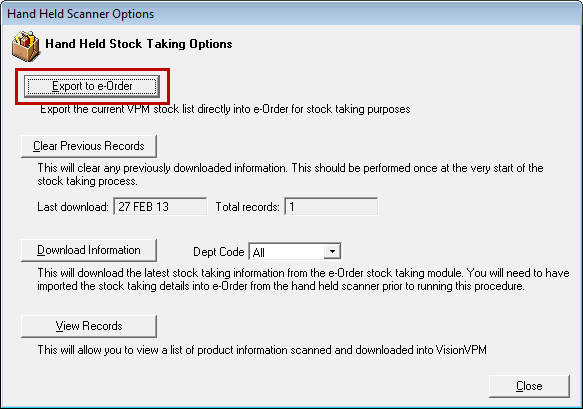Click the Export to e-Order button
This screenshot has height=409, width=583.
click(92, 86)
